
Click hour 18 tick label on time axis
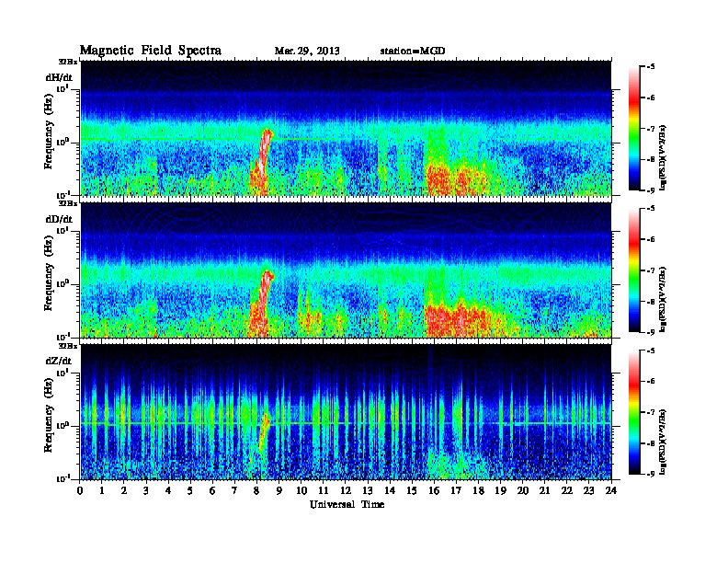coord(479,490)
